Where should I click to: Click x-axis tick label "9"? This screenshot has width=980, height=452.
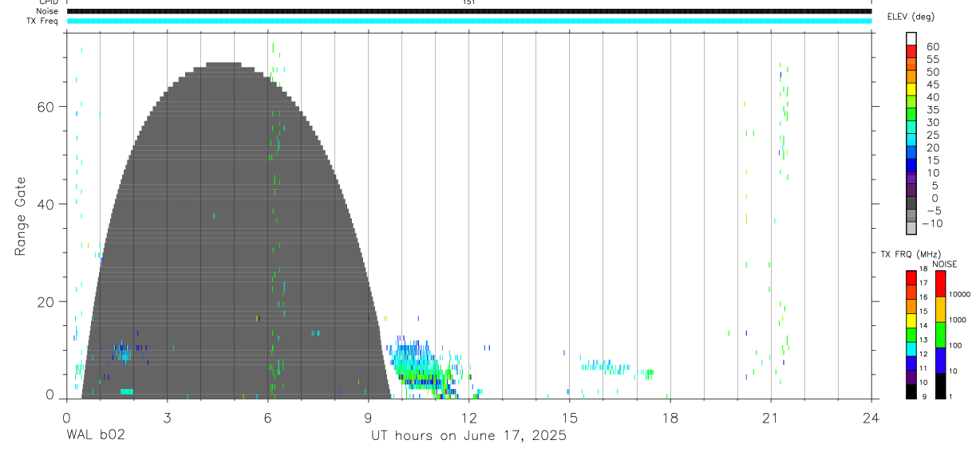368,417
